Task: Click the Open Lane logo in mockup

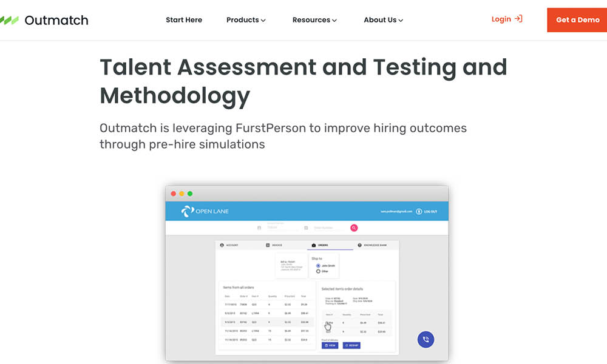Action: (205, 211)
